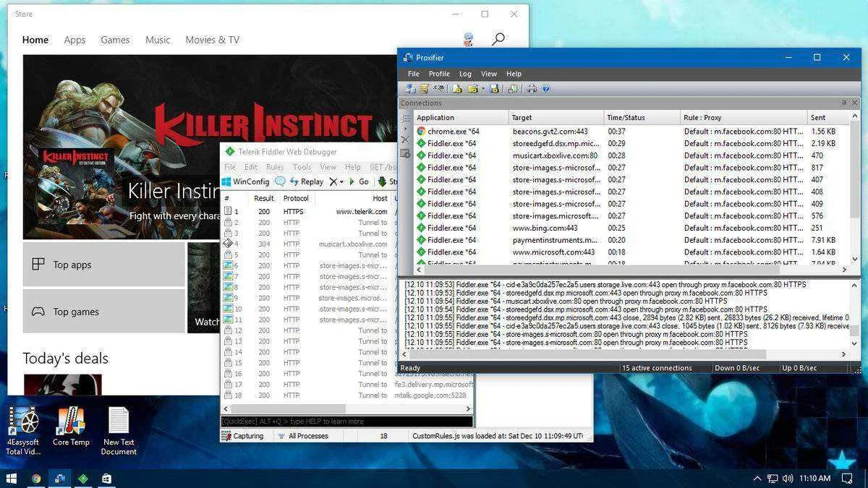
Task: Switch to the Games tab in the Store
Action: (115, 40)
